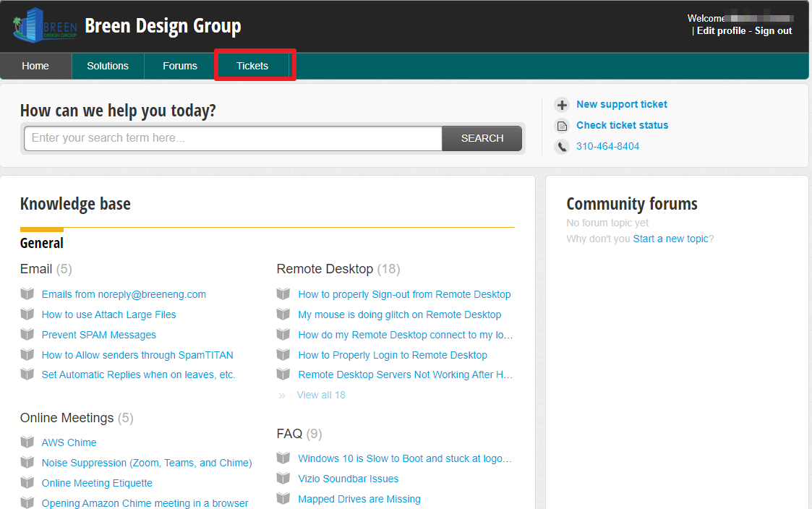Viewport: 812px width, 509px height.
Task: Open the Email category heading
Action: tap(36, 269)
